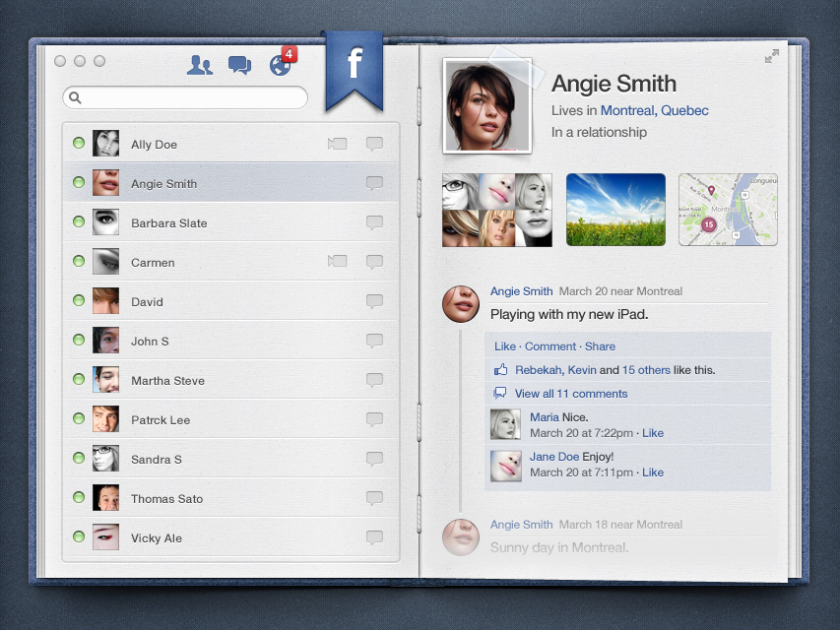Image resolution: width=840 pixels, height=630 pixels.
Task: Select David in the friends list
Action: coord(230,301)
